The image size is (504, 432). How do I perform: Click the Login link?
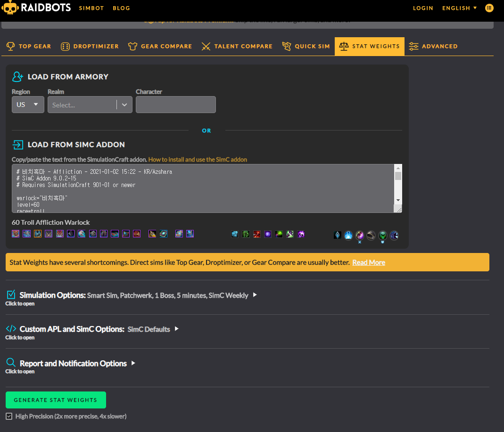(423, 8)
